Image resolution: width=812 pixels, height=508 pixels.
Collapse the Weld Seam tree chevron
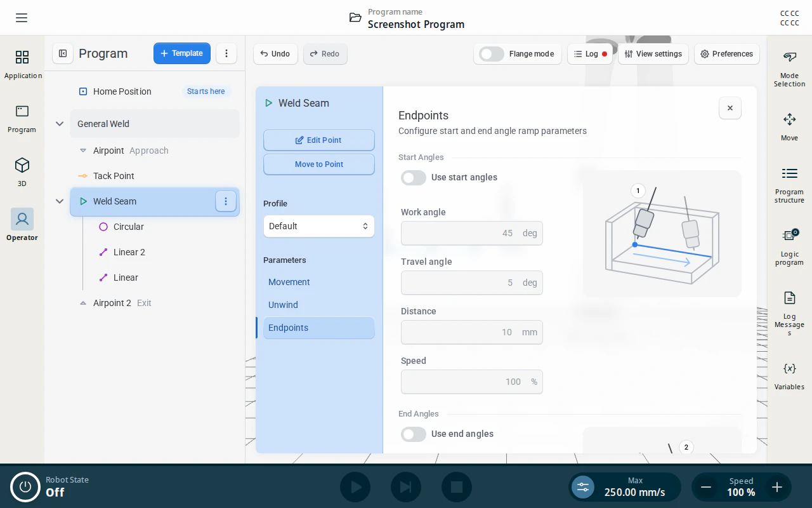60,201
